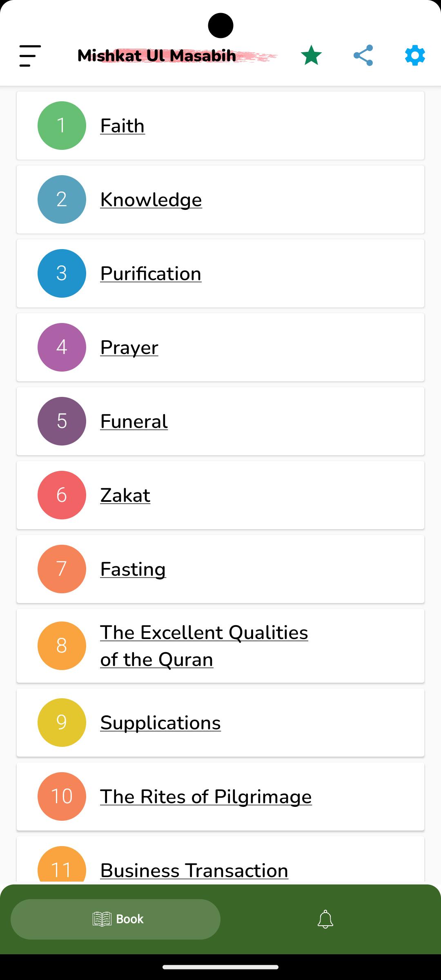Open the Business Transaction chapter
The height and width of the screenshot is (980, 441).
194,870
